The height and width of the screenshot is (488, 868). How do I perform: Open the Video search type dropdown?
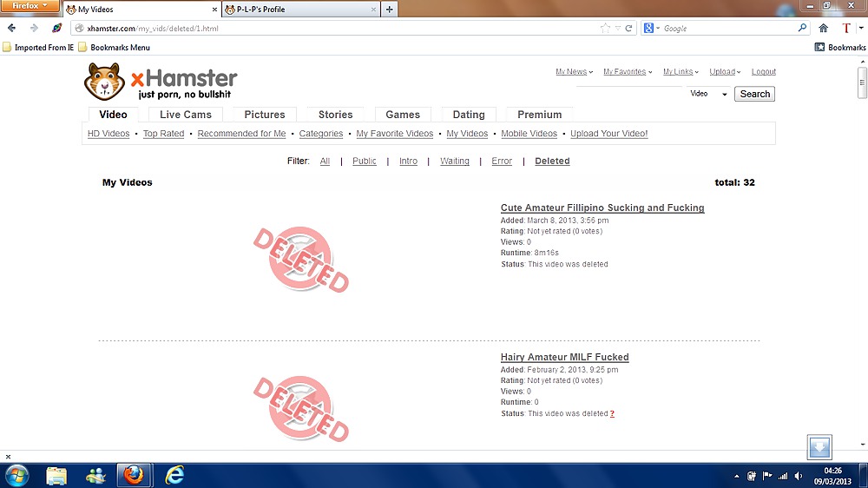tap(710, 94)
